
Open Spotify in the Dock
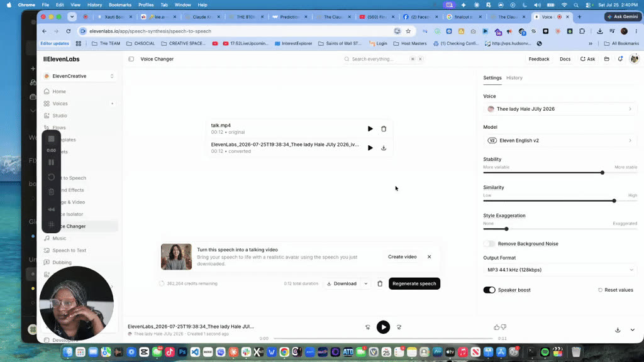[x=545, y=352]
